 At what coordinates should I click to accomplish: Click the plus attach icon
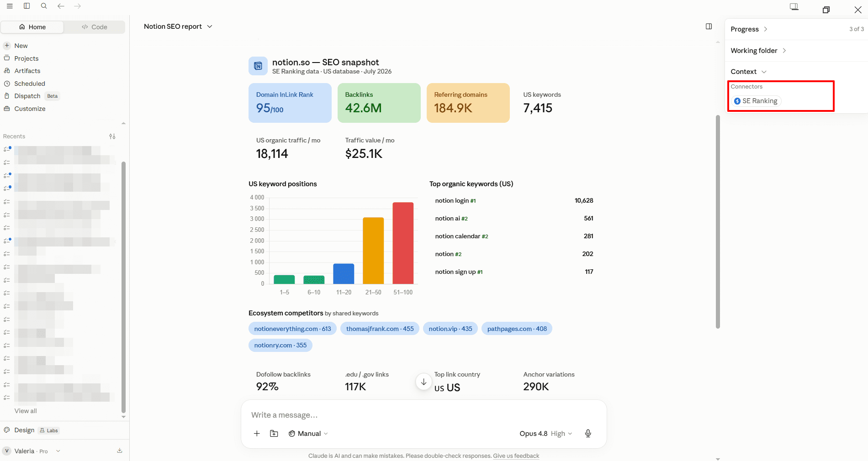coord(257,434)
